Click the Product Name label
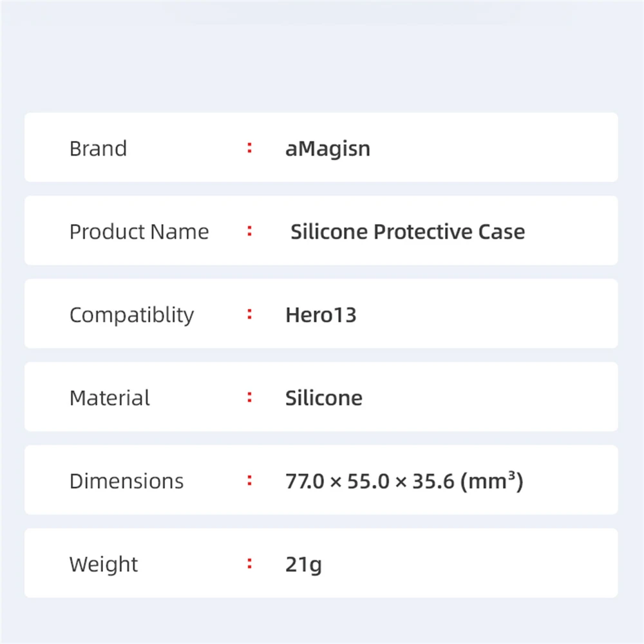 point(139,231)
